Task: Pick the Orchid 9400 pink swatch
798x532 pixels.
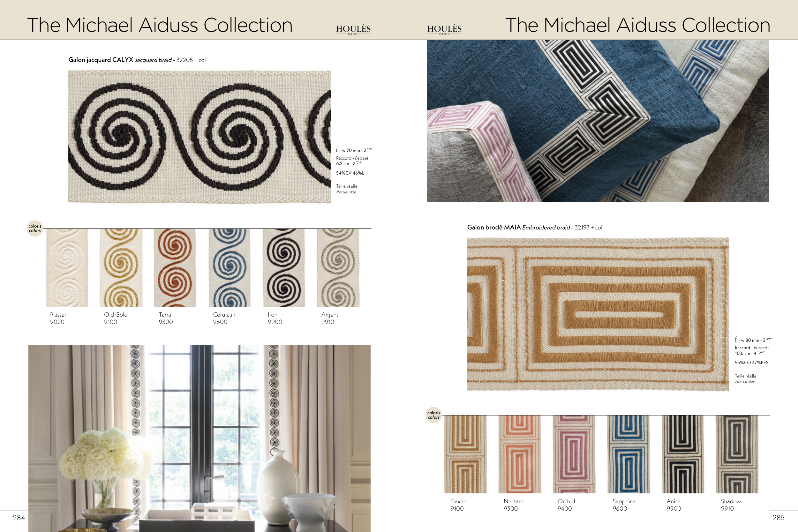Action: (x=574, y=454)
